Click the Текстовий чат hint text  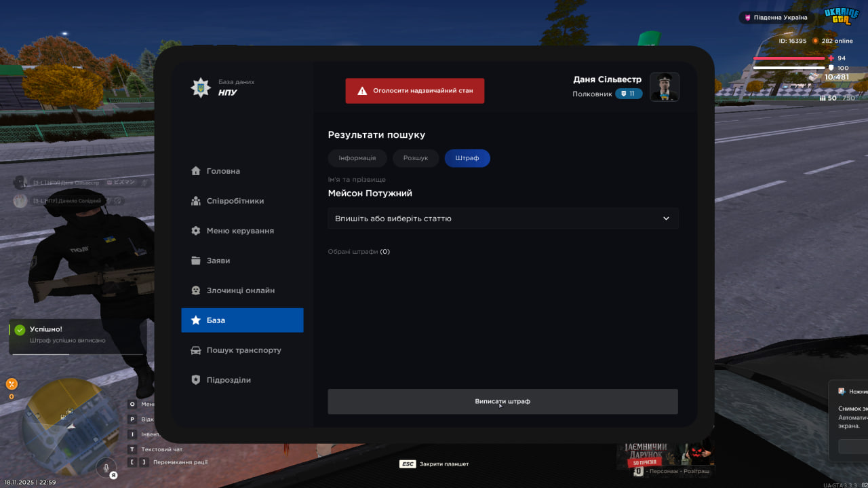click(162, 449)
